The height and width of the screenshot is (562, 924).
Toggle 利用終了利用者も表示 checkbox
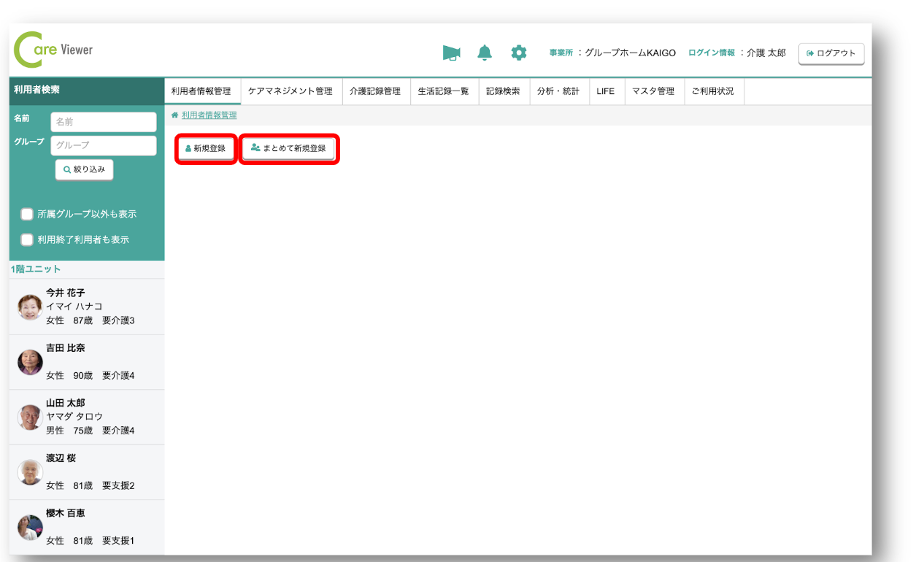click(x=27, y=239)
